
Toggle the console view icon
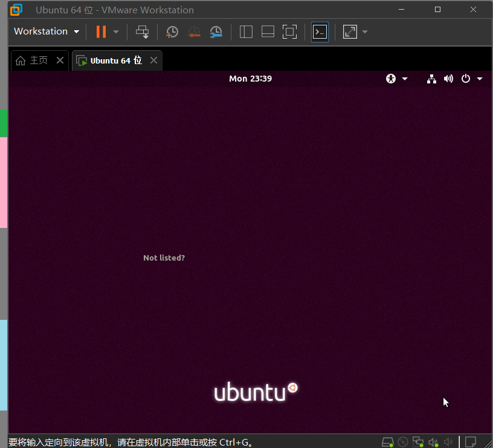pyautogui.click(x=320, y=32)
